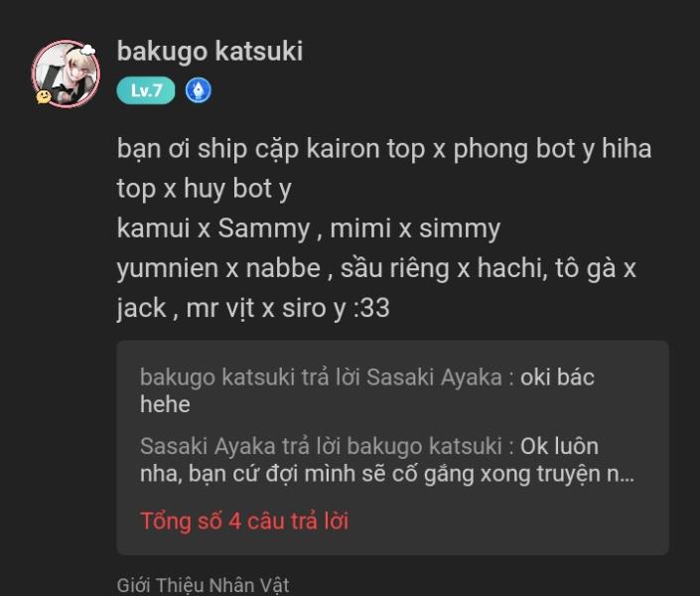Select bakugo katsuki's name in the second reply

click(425, 446)
